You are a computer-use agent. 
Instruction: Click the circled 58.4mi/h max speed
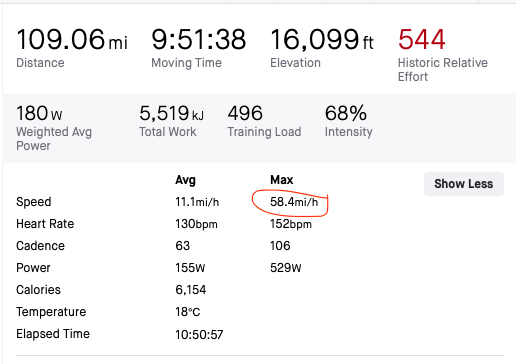click(x=294, y=202)
